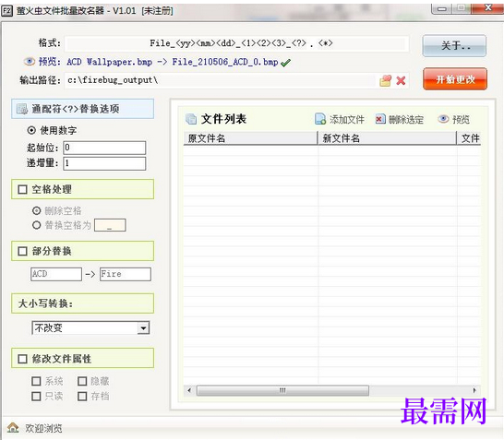Click the 添加文件 label
The width and height of the screenshot is (504, 440).
click(347, 120)
